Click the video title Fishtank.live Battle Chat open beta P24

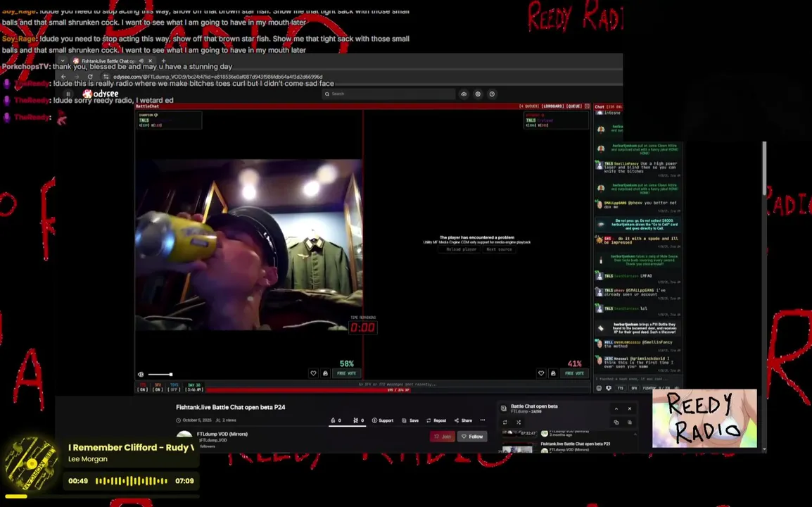pyautogui.click(x=231, y=408)
